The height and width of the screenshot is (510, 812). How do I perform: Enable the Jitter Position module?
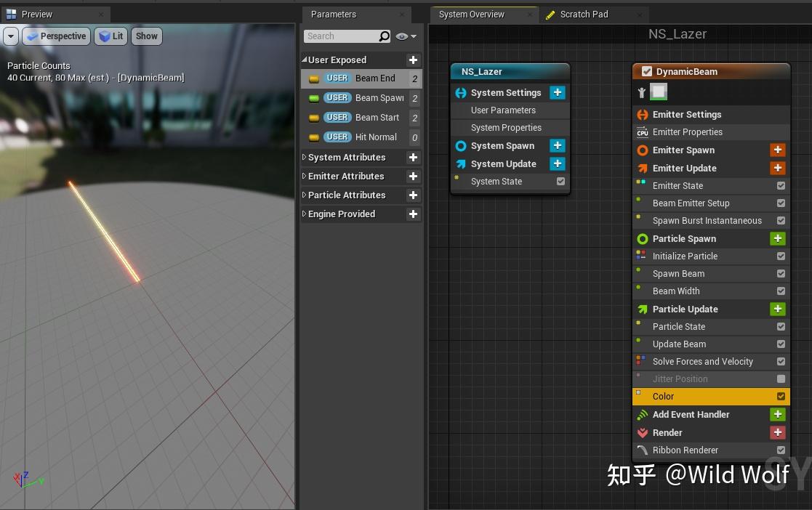(x=781, y=379)
